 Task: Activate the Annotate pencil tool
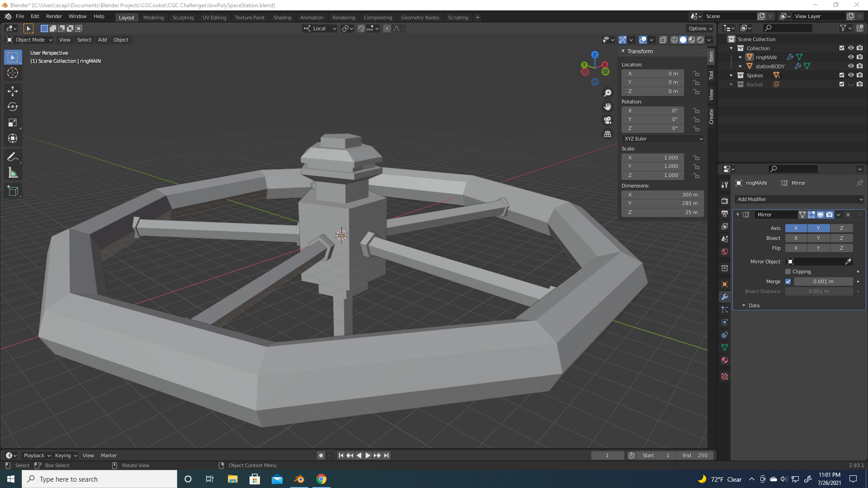[x=13, y=157]
